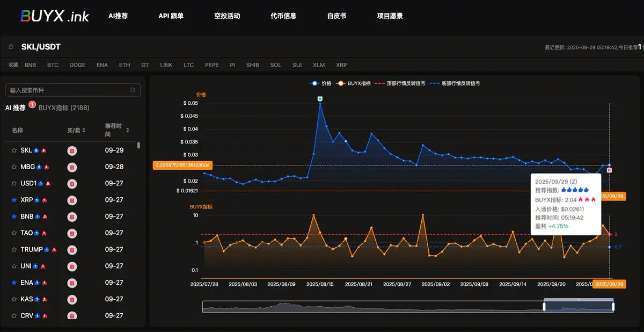The image size is (644, 332).
Task: Click the favorite star beside SKL/USDT title
Action: click(x=11, y=47)
